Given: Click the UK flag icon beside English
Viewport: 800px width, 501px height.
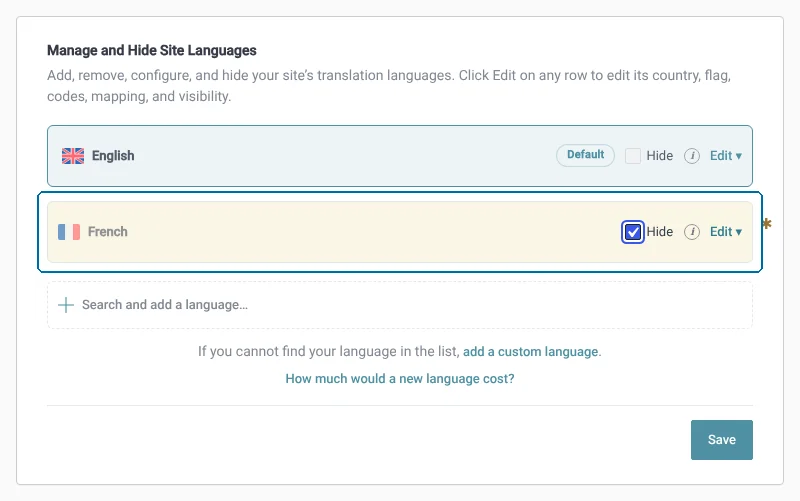Looking at the screenshot, I should point(73,156).
